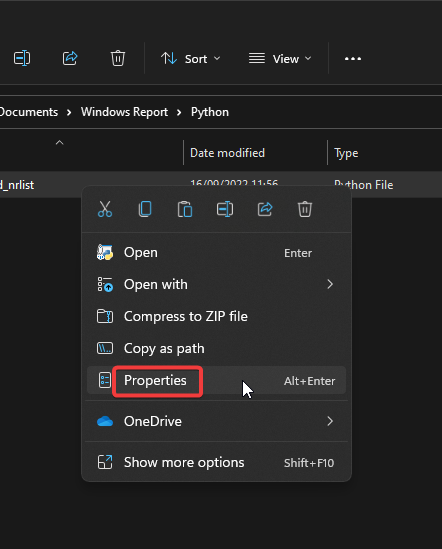Click the Delete trash icon in context menu
This screenshot has height=549, width=442.
305,209
